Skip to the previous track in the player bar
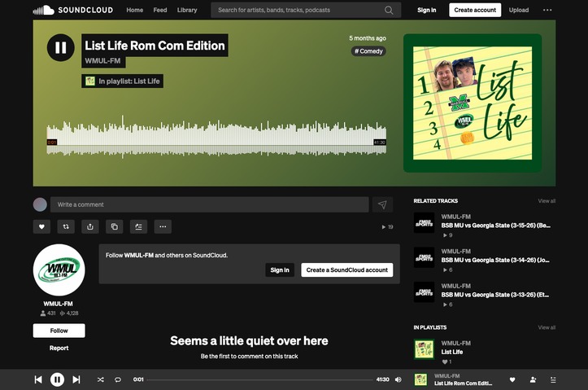The width and height of the screenshot is (588, 390). pyautogui.click(x=38, y=379)
